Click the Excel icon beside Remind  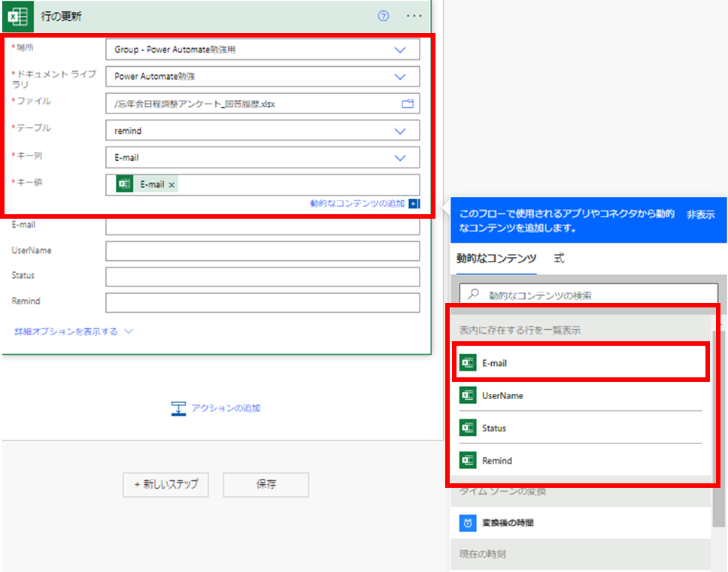click(x=468, y=460)
